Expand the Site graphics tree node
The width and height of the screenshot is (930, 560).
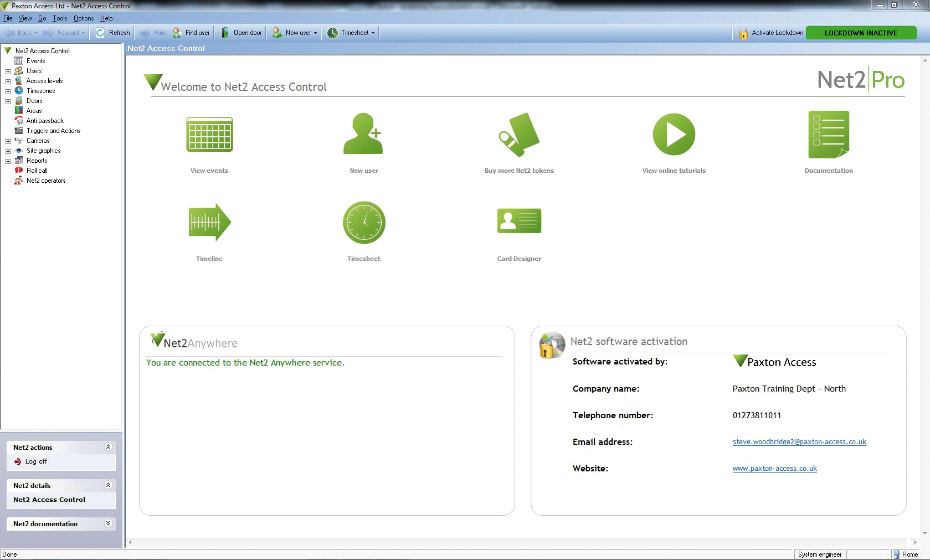[8, 151]
